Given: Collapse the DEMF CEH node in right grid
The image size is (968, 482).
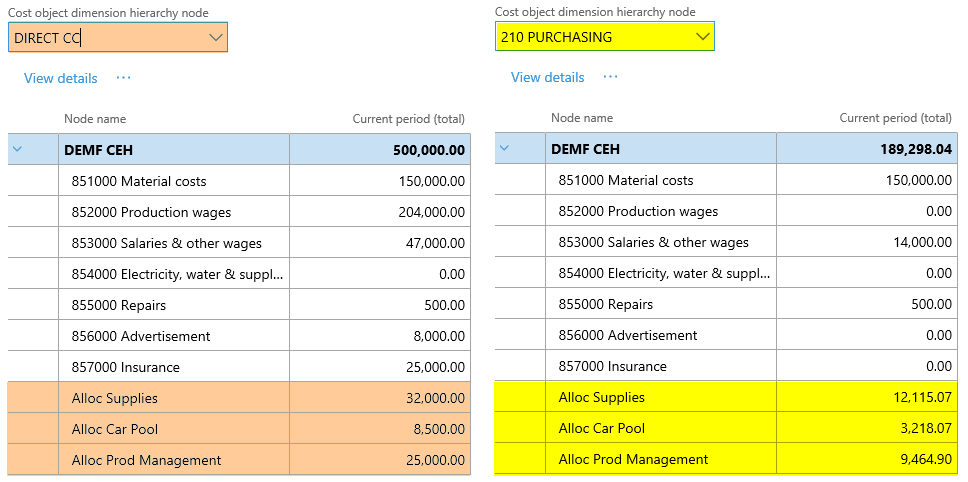Looking at the screenshot, I should coord(504,149).
